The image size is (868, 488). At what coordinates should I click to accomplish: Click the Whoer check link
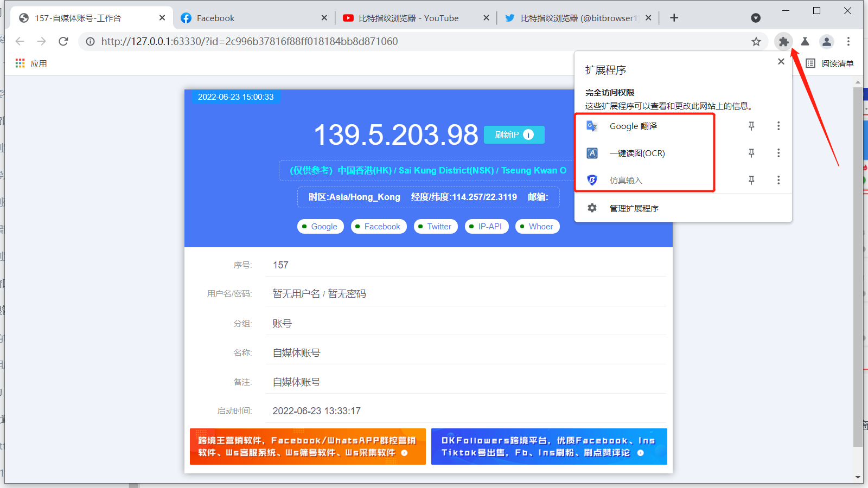point(537,227)
